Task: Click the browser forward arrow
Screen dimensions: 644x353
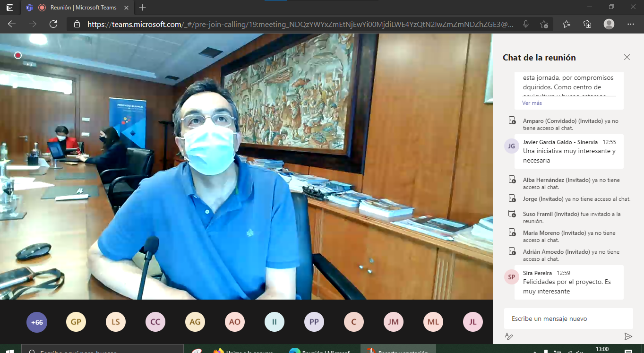Action: pos(33,24)
